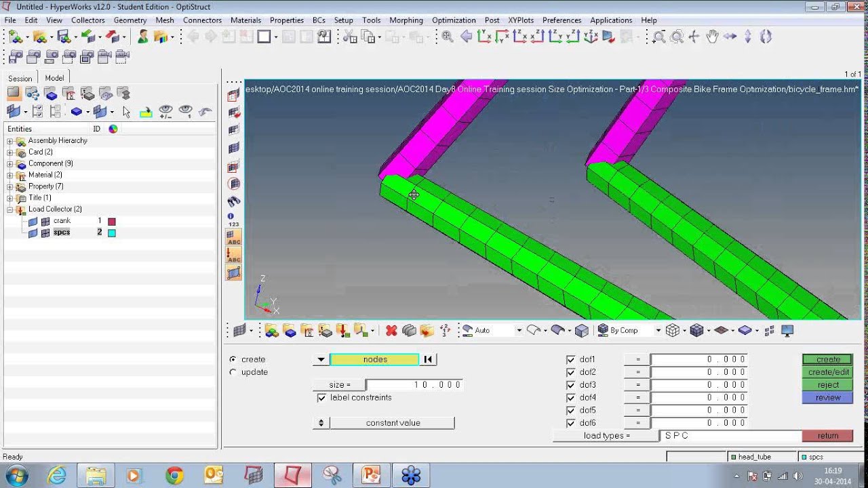Click the circle zoom magnifier icon
This screenshot has width=868, height=488.
(676, 37)
